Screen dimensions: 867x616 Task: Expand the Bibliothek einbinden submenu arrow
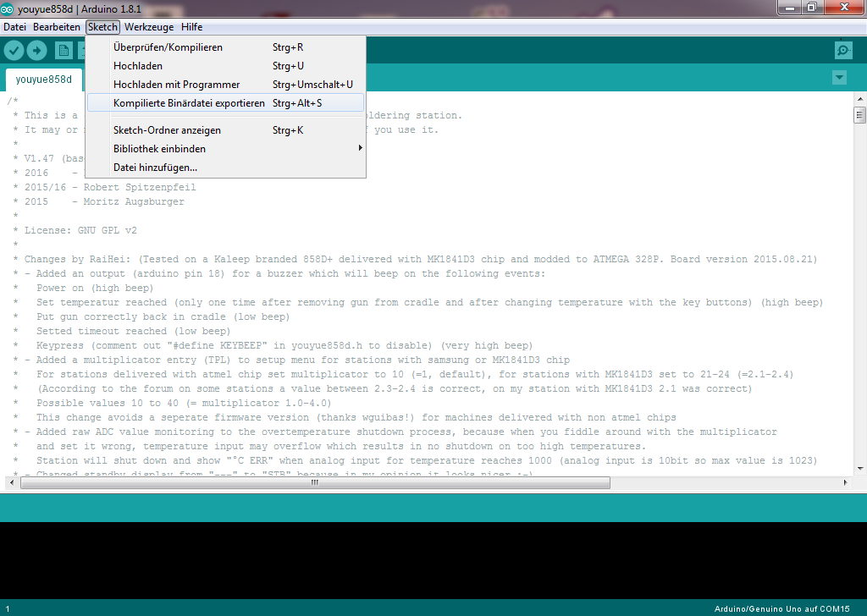pyautogui.click(x=360, y=148)
